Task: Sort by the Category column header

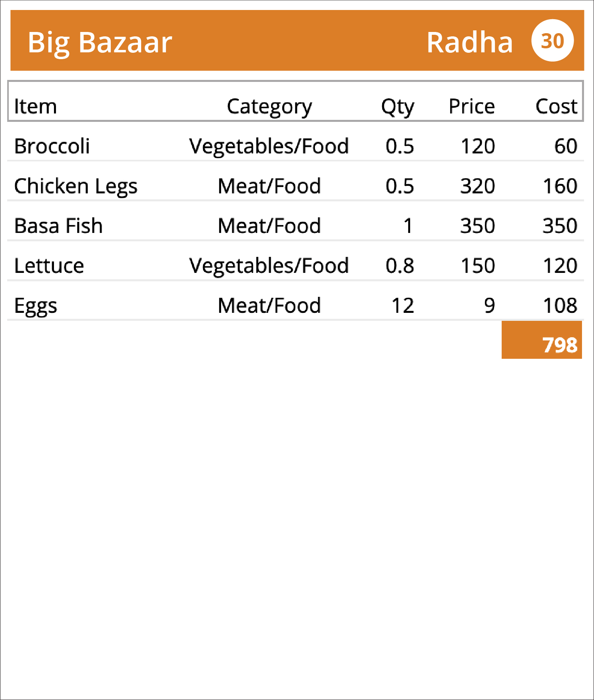Action: point(269,107)
